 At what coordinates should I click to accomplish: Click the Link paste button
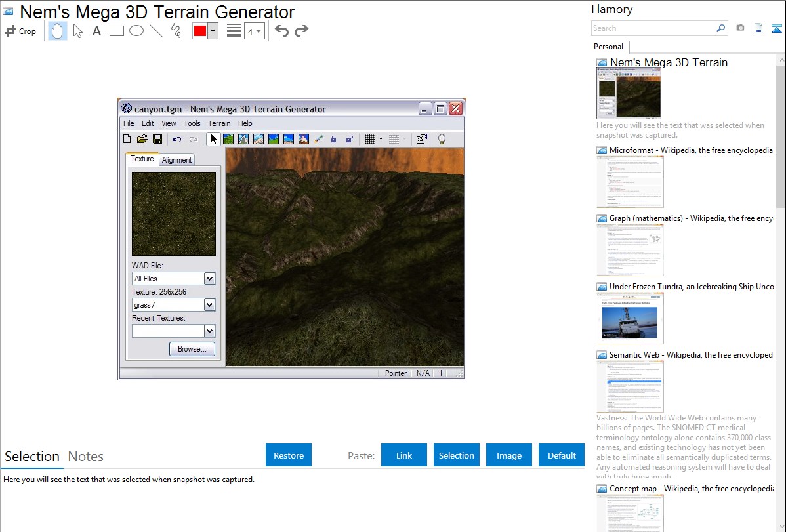click(x=404, y=455)
